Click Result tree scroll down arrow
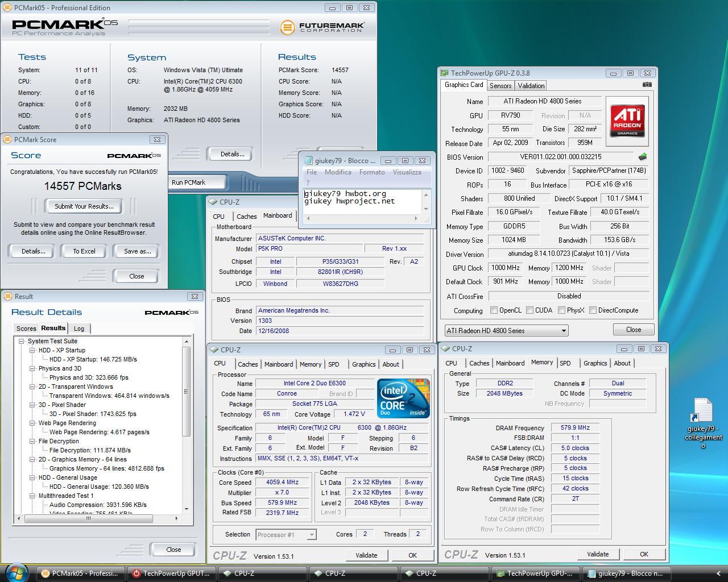Screen dimensions: 728x582 click(x=187, y=509)
